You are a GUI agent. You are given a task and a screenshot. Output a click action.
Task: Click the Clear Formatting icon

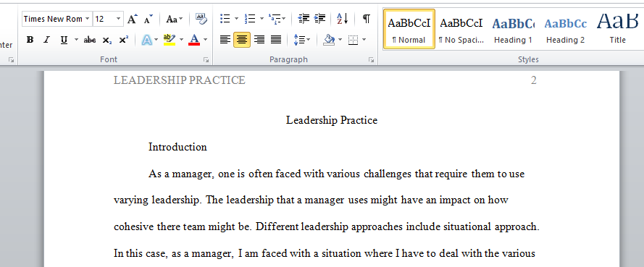201,19
